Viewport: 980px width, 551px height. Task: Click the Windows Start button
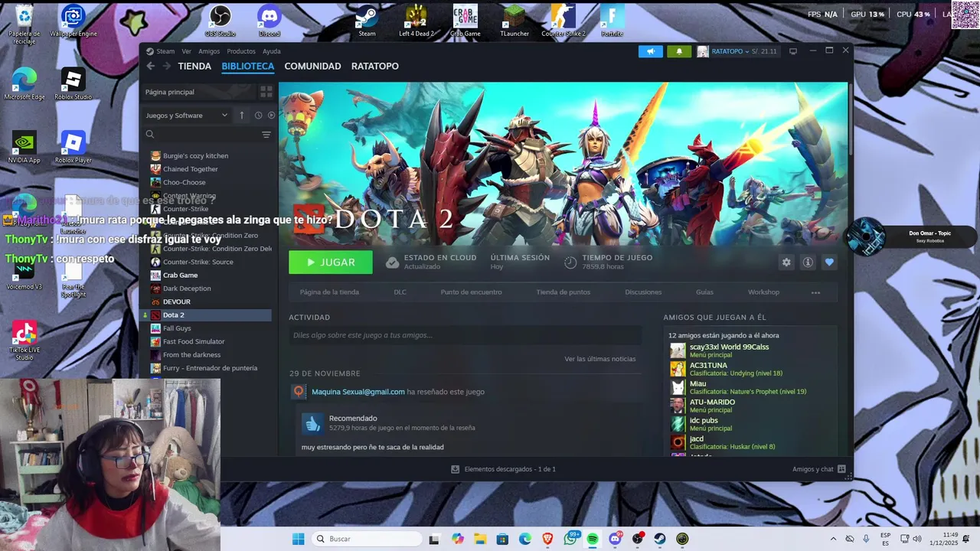(298, 539)
